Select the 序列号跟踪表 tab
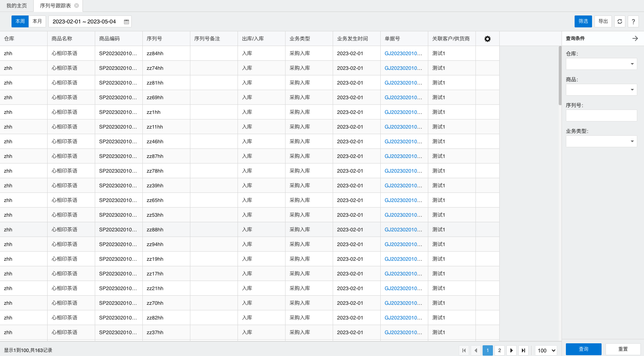 pos(55,6)
